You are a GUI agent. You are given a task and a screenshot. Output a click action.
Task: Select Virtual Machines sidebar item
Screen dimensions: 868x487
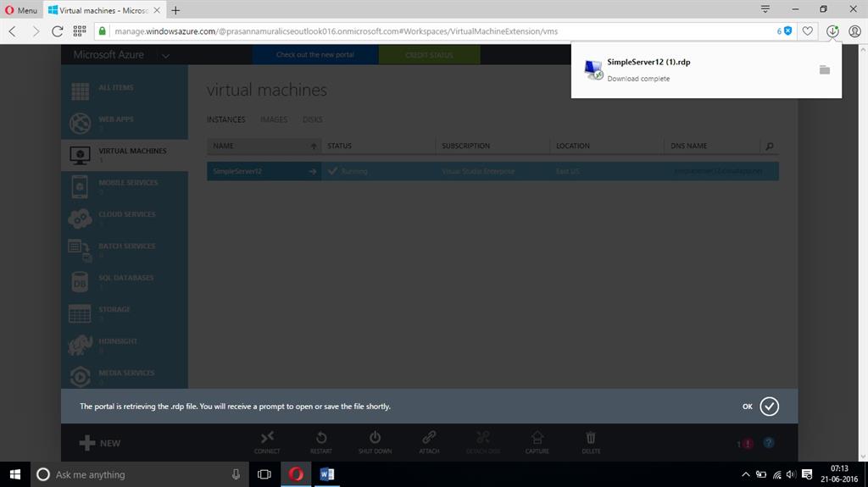coord(125,154)
